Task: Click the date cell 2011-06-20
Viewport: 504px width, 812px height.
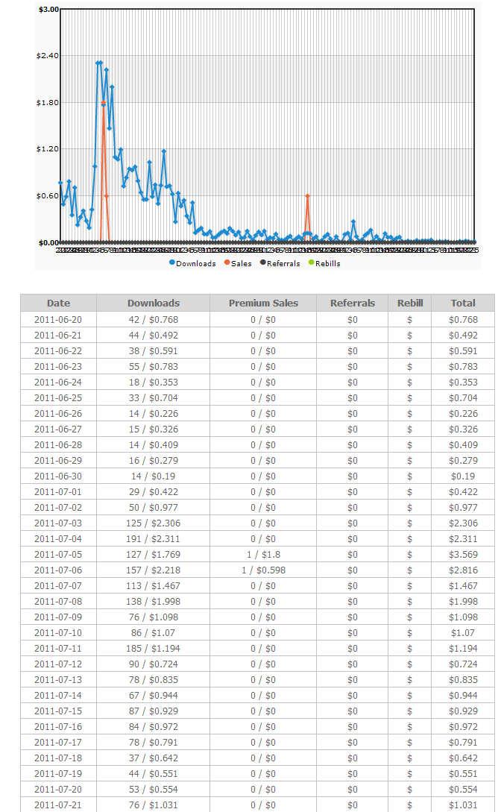Action: point(58,320)
